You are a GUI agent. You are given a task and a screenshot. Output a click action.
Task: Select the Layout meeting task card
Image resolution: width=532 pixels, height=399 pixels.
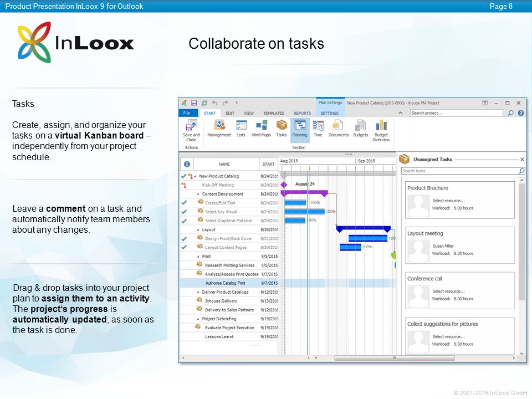click(x=460, y=245)
